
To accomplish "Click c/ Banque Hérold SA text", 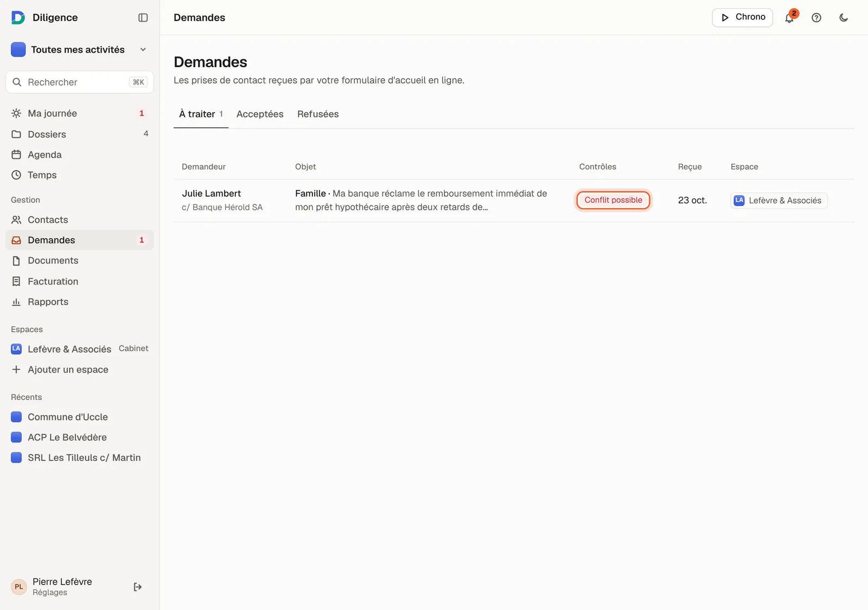I will (x=222, y=207).
